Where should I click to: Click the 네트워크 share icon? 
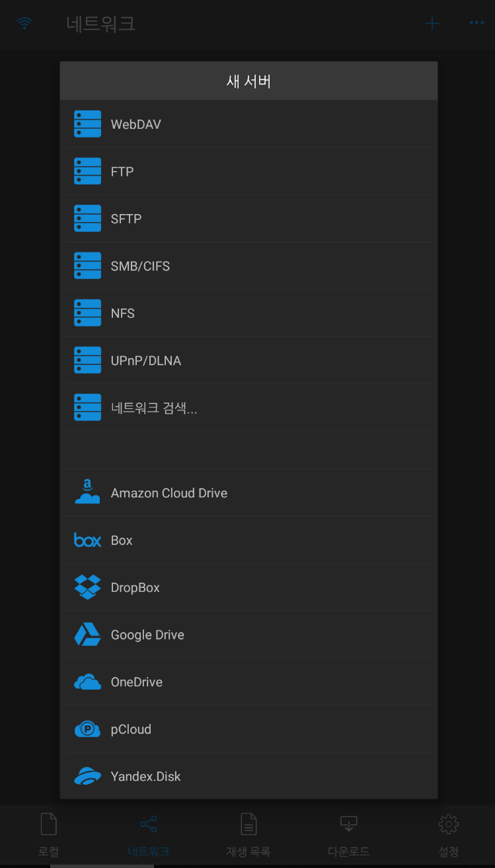point(149,824)
